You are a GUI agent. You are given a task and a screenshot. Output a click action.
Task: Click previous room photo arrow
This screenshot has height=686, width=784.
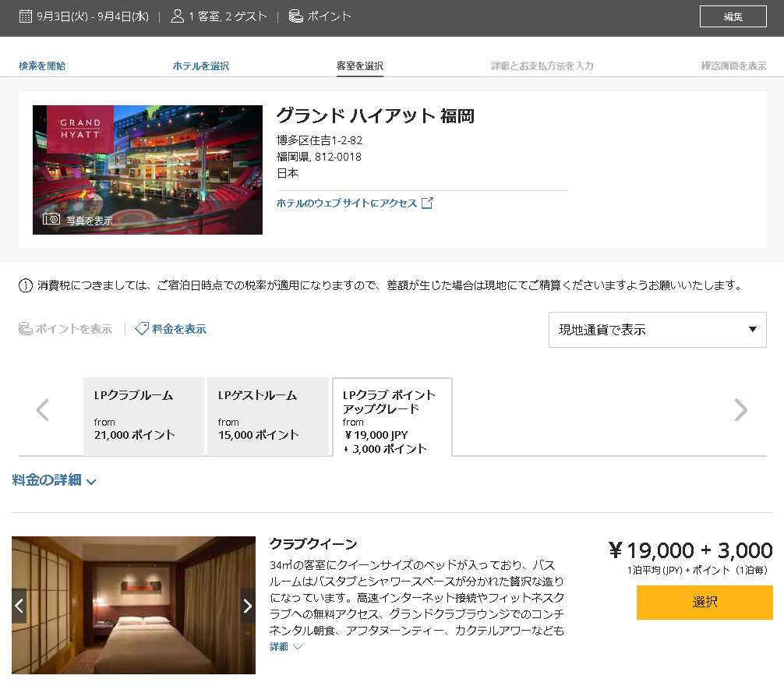pos(19,606)
